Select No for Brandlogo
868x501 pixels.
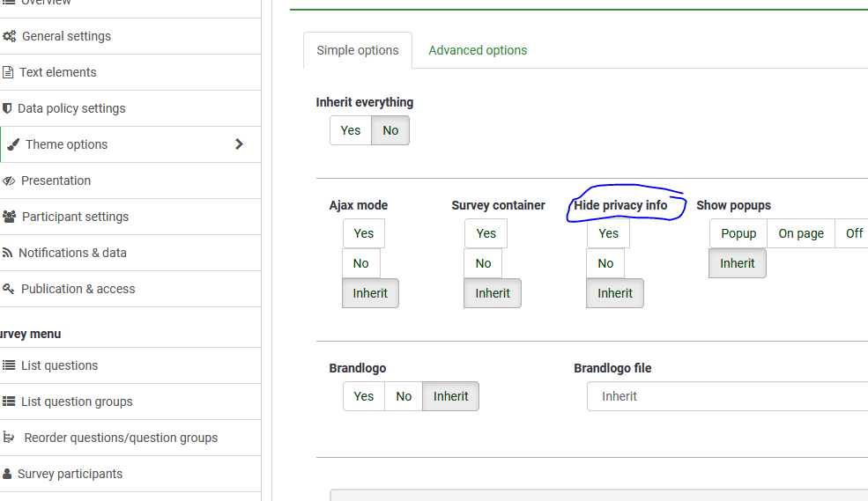pyautogui.click(x=404, y=396)
